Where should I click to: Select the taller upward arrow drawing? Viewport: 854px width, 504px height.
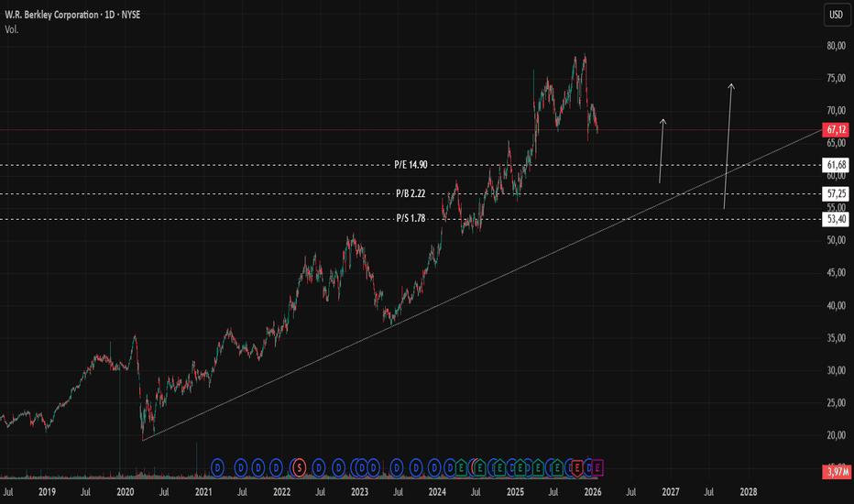pyautogui.click(x=728, y=146)
